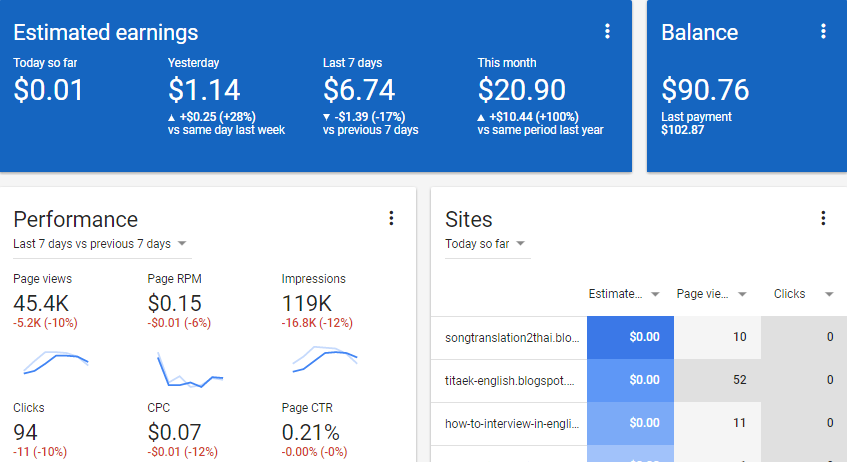Open Balance card three-dot menu
The width and height of the screenshot is (847, 462).
point(823,32)
